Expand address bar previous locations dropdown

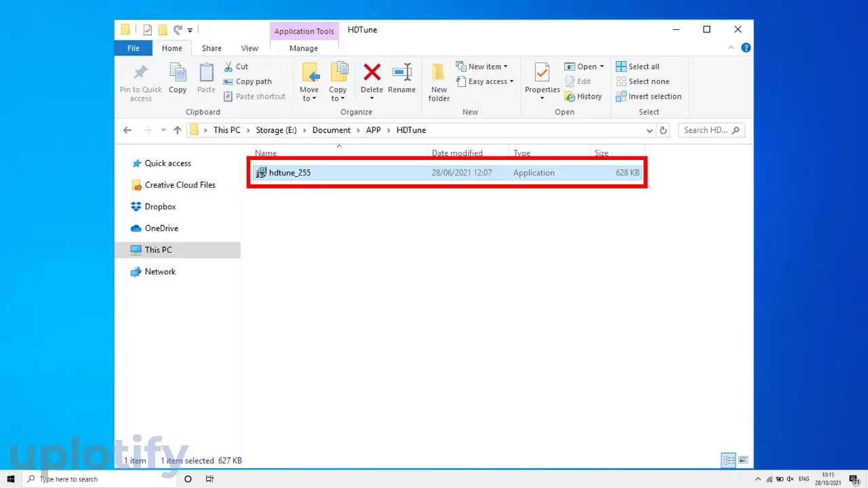click(650, 130)
